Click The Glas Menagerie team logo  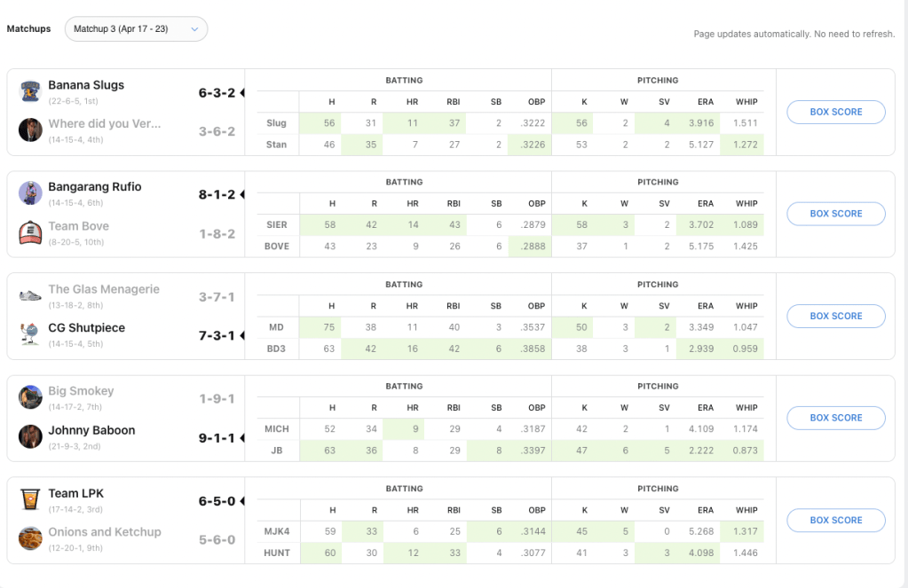31,294
